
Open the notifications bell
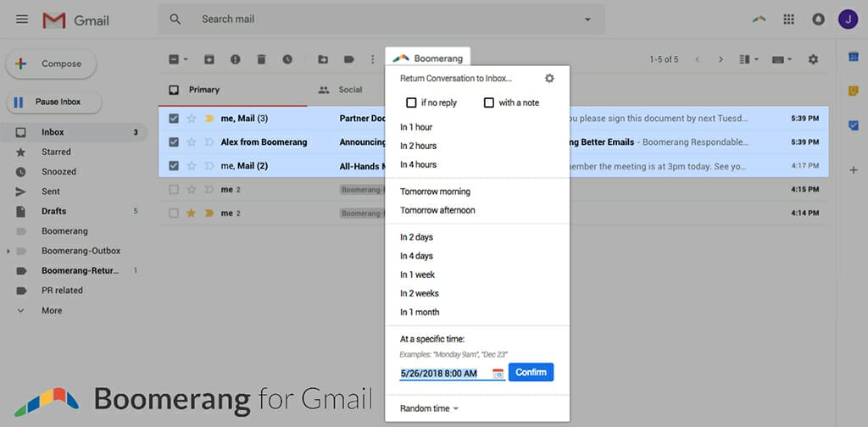pyautogui.click(x=818, y=19)
